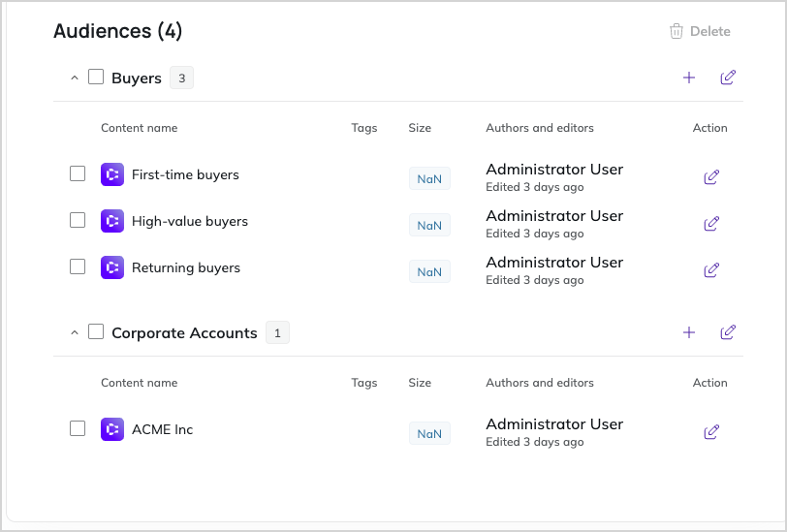The height and width of the screenshot is (532, 787).
Task: Edit the ACME Inc audience
Action: (711, 432)
